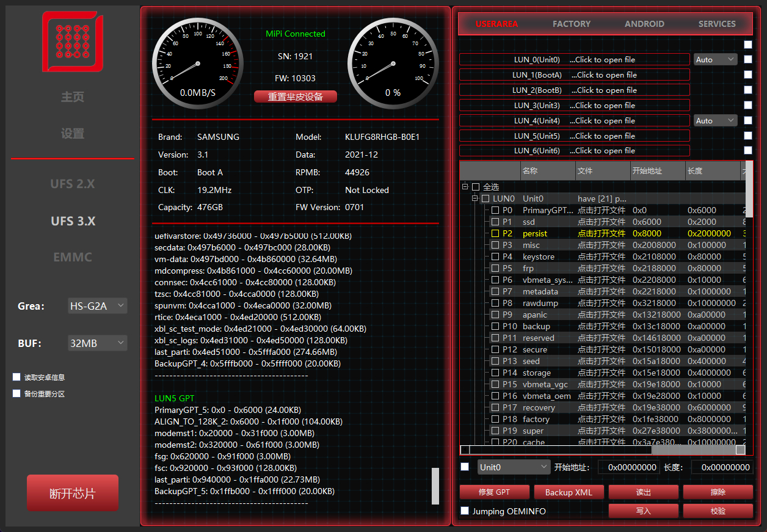Open the USERAREA tab
The height and width of the screenshot is (532, 767).
[496, 24]
